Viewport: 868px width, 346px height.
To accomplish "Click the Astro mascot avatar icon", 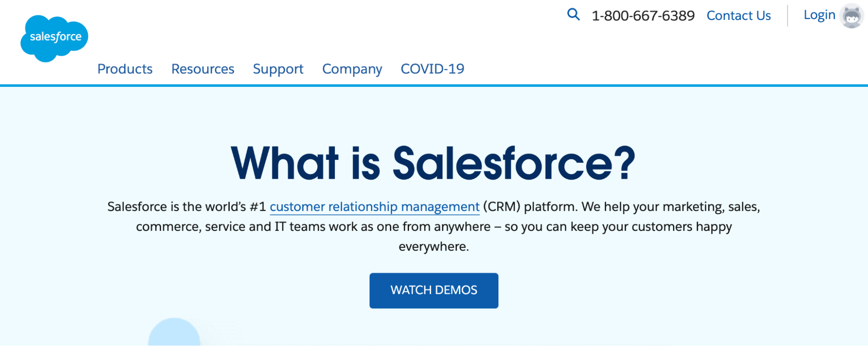I will click(x=851, y=16).
